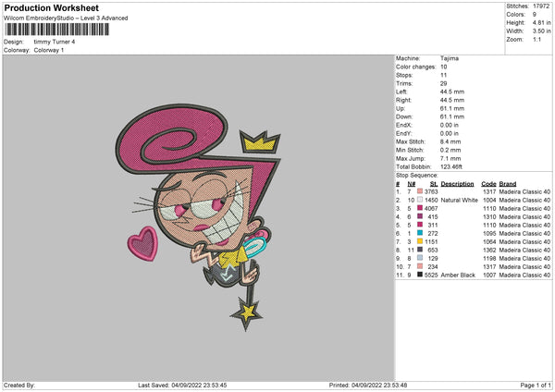Screen dimensions: 555x392
Task: Click the Stop Sequence label
Action: (416, 176)
